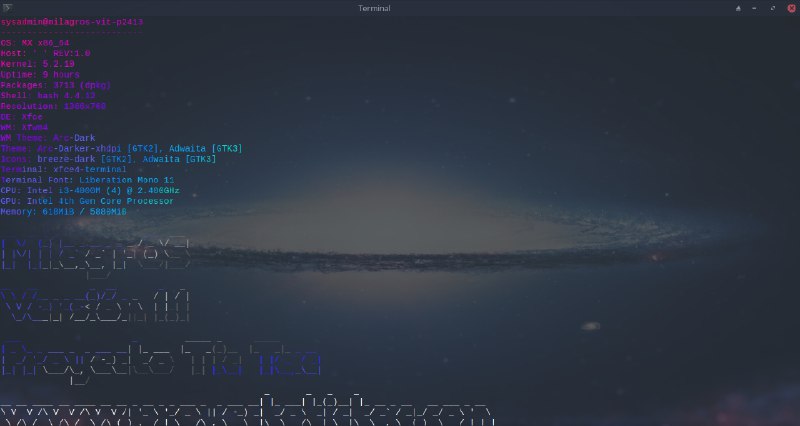Click the Kernel: 5.2.19 line
The width and height of the screenshot is (800, 426).
point(38,63)
